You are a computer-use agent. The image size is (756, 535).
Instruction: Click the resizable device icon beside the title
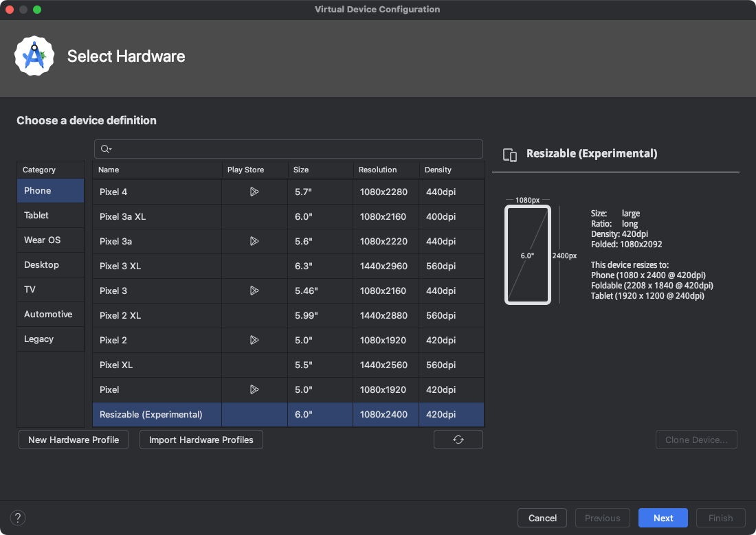click(509, 155)
